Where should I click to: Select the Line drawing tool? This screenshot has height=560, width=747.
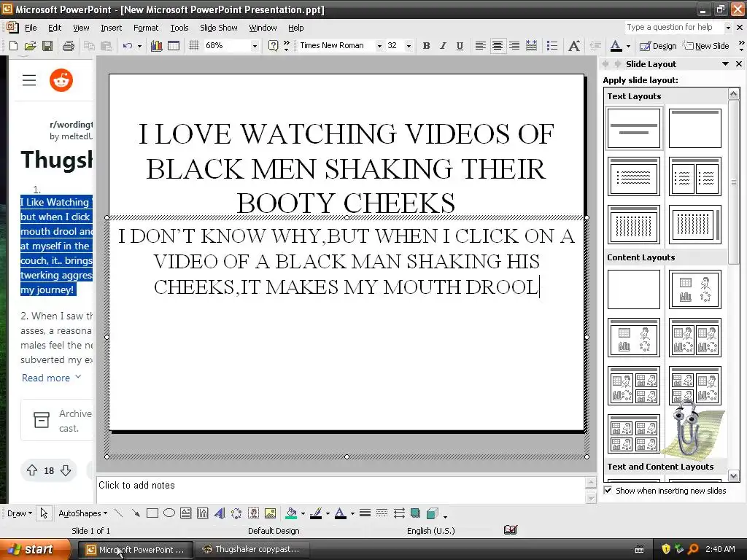tap(119, 513)
